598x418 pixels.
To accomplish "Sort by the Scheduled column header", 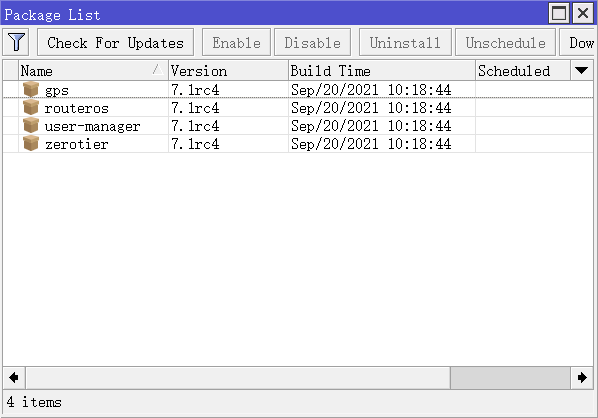I will [x=523, y=71].
